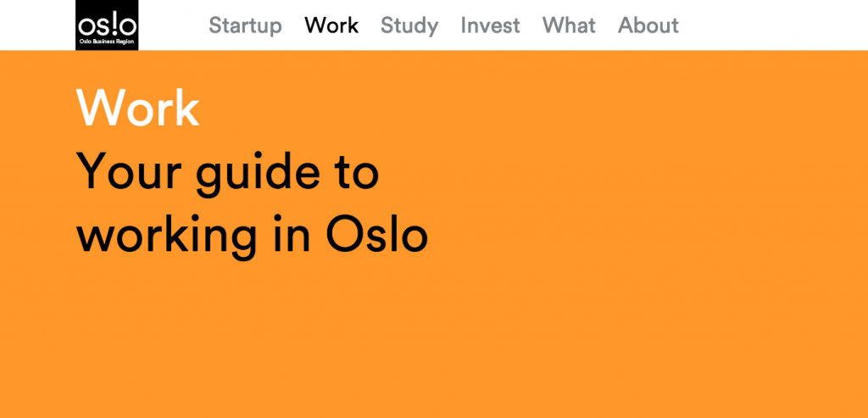This screenshot has height=418, width=868.
Task: Navigate to the About page
Action: click(648, 25)
